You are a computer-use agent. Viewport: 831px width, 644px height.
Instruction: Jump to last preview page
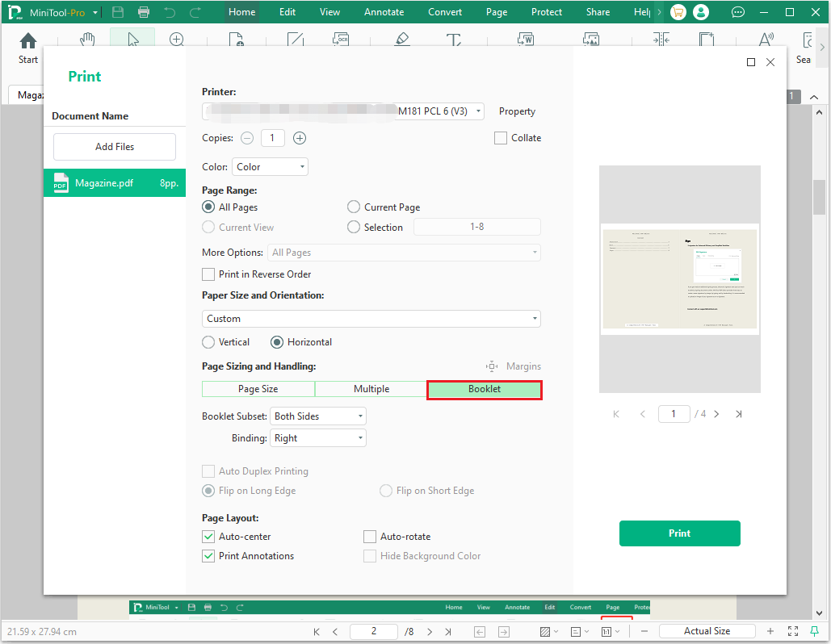739,414
